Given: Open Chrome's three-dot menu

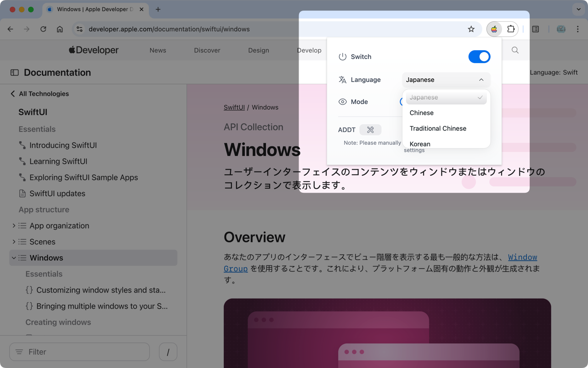Looking at the screenshot, I should coord(577,29).
